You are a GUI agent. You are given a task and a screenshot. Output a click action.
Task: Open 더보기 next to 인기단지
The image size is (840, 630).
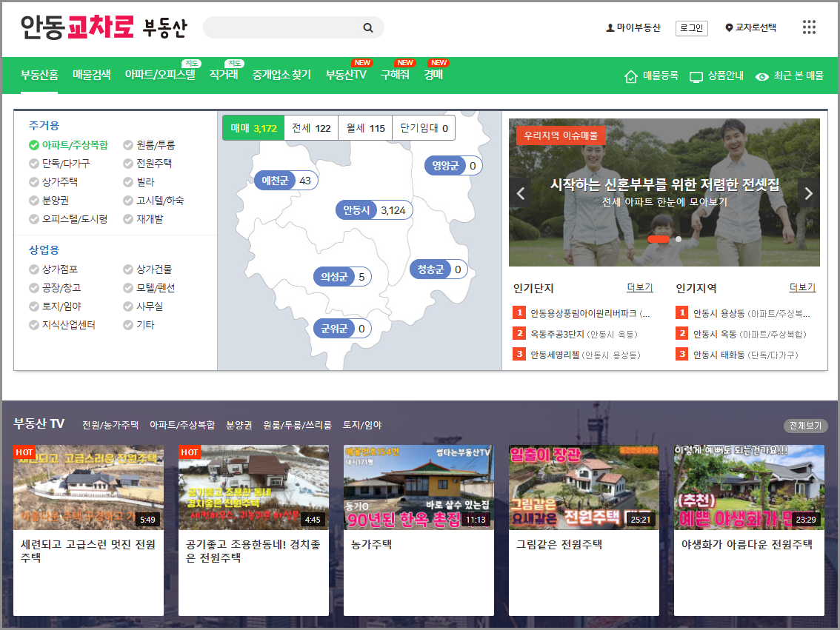639,288
